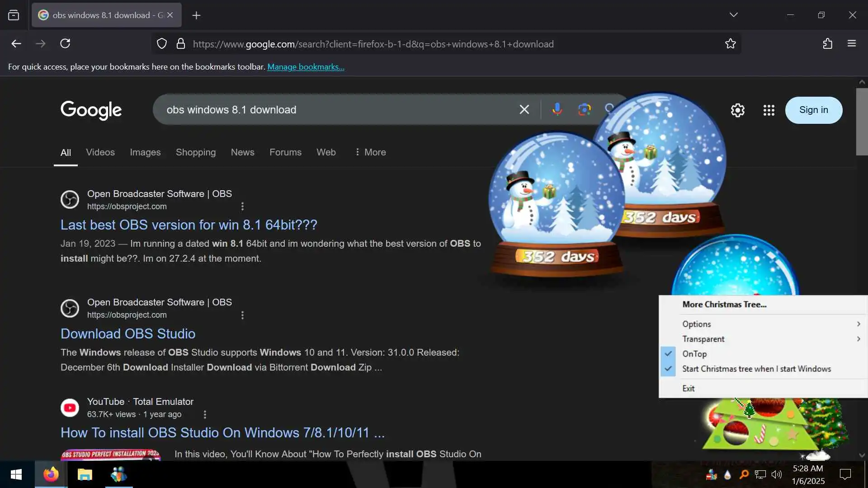Clear the search box text

pyautogui.click(x=524, y=109)
